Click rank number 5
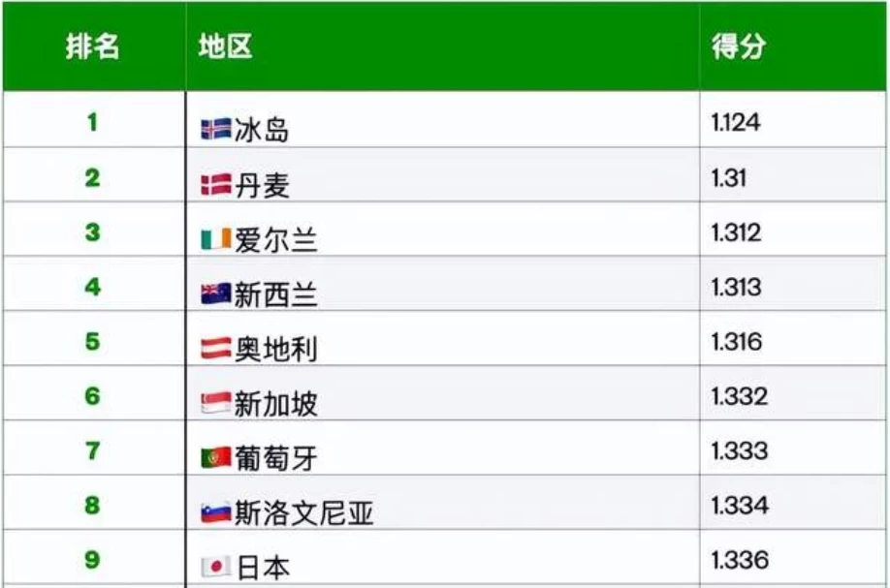The height and width of the screenshot is (588, 890). point(92,342)
